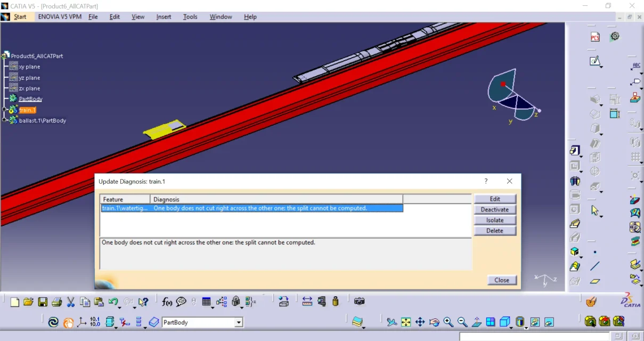Expand the train.1 tree node
644x341 pixels.
tap(5, 110)
